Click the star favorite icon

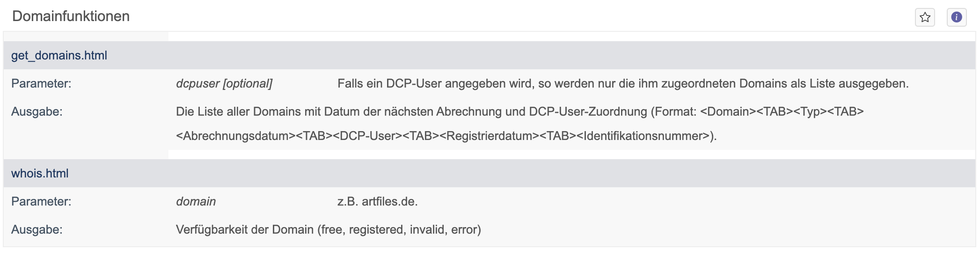(925, 17)
